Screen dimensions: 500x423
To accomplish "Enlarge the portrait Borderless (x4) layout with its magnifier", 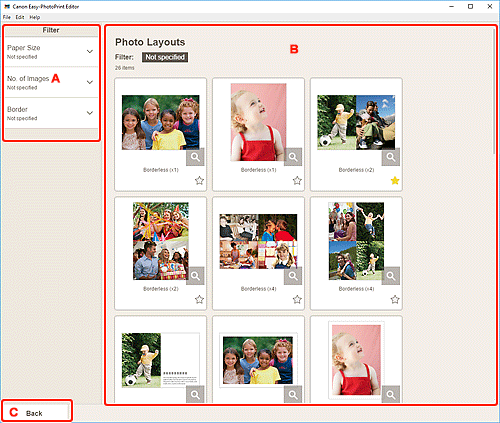I will pyautogui.click(x=391, y=276).
